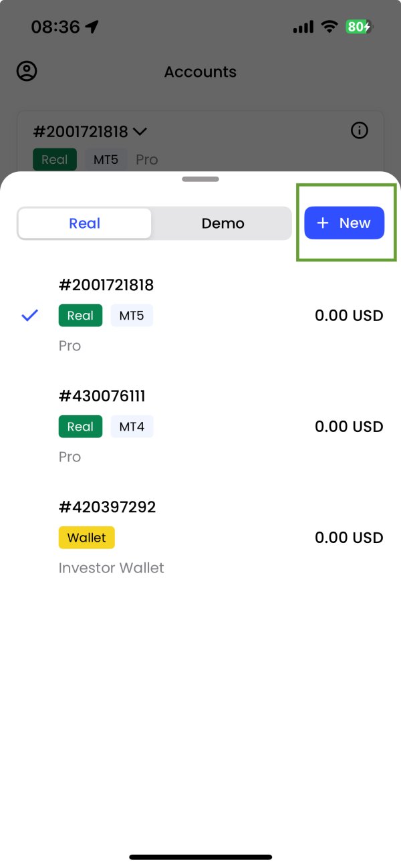Tap the 0.00 USD balance of Investor Wallet
This screenshot has height=868, width=401.
click(349, 538)
